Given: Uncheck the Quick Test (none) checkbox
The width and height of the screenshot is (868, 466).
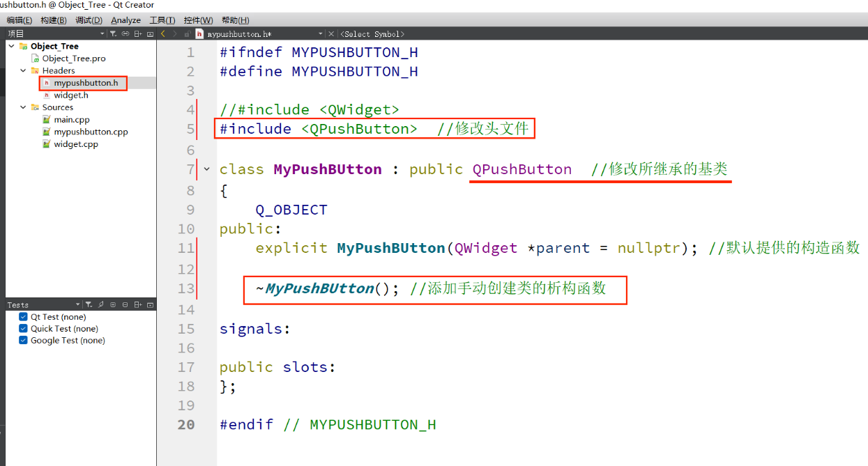Looking at the screenshot, I should pyautogui.click(x=24, y=329).
